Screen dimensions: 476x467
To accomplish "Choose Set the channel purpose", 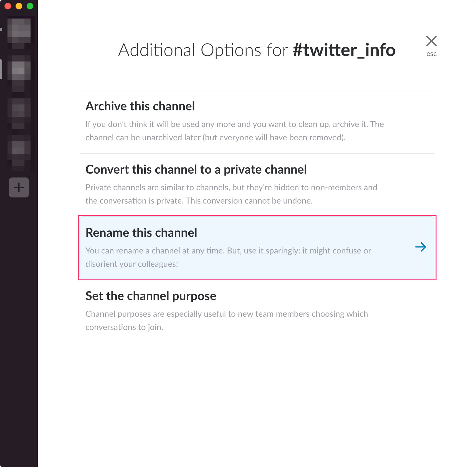I will pos(151,296).
